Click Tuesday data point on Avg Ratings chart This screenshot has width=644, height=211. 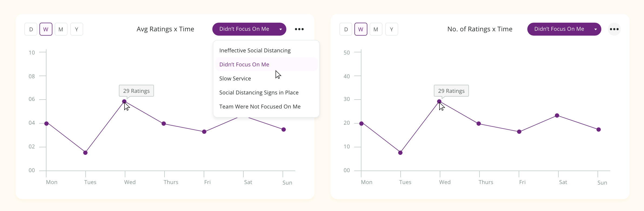point(85,153)
